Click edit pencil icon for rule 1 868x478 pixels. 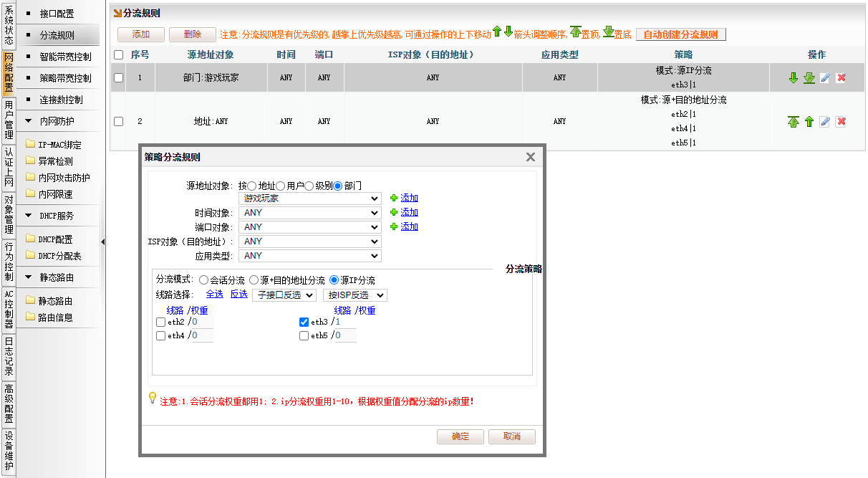(825, 78)
